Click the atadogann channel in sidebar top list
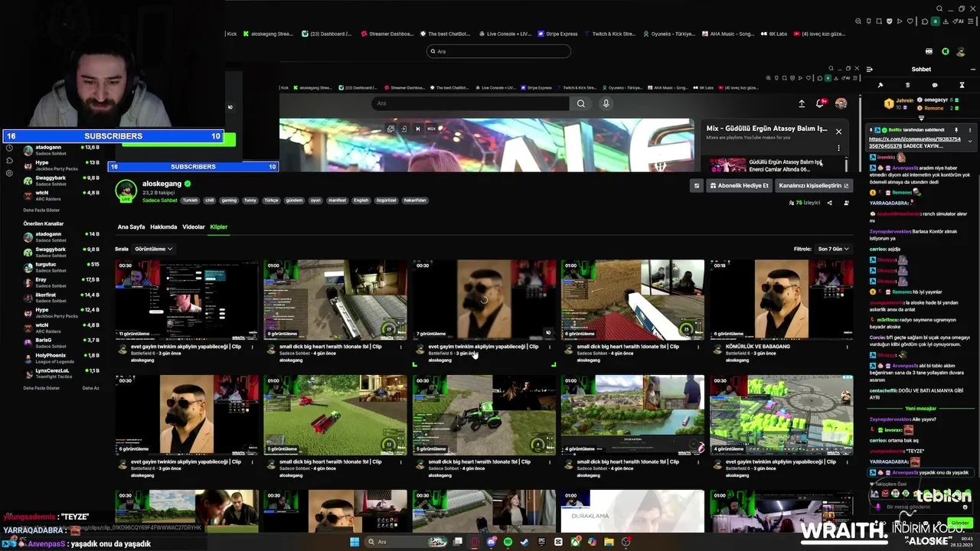The image size is (980, 551). [61, 150]
